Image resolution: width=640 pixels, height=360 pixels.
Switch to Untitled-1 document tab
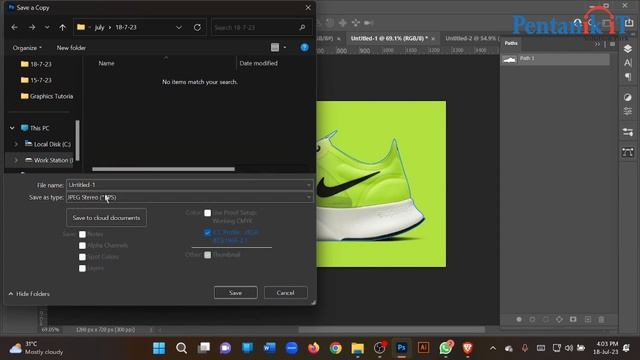tap(389, 38)
